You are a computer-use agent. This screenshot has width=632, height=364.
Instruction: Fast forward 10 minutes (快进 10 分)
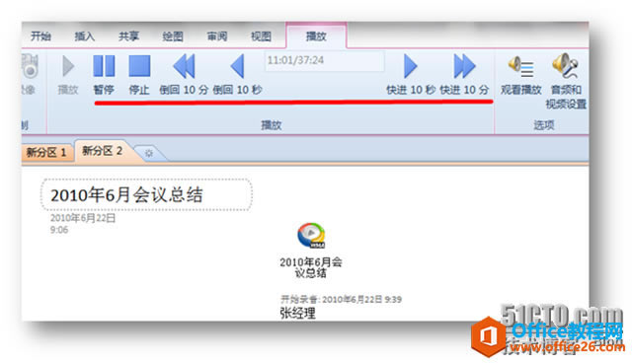coord(464,75)
